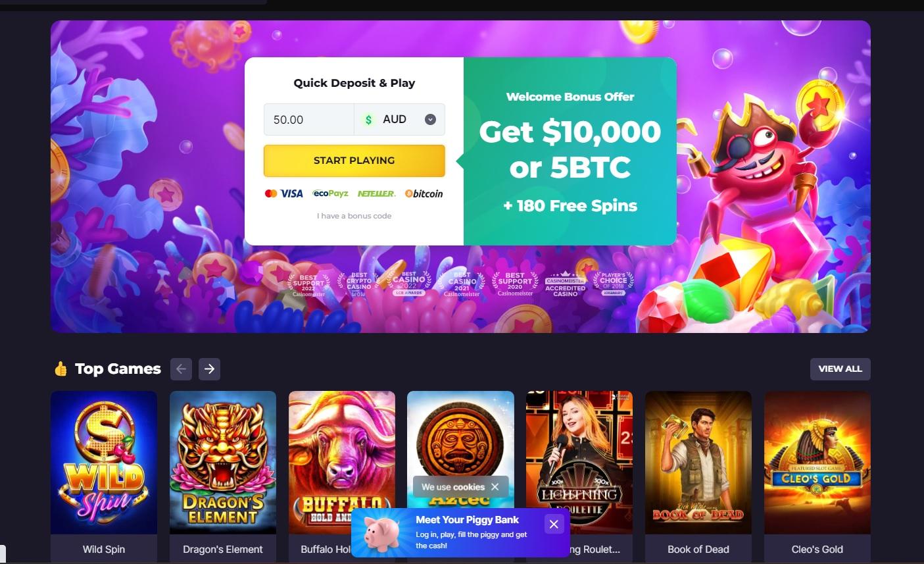Image resolution: width=924 pixels, height=564 pixels.
Task: Click the next arrow in Top Games
Action: (x=209, y=369)
